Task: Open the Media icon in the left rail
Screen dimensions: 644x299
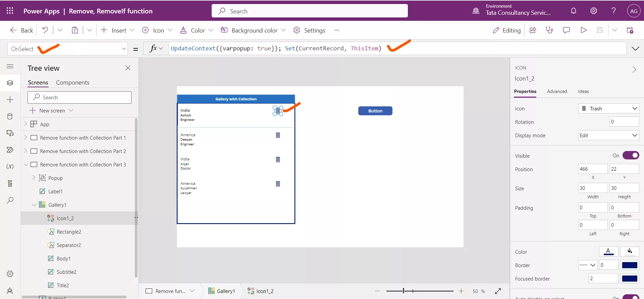Action: point(10,133)
